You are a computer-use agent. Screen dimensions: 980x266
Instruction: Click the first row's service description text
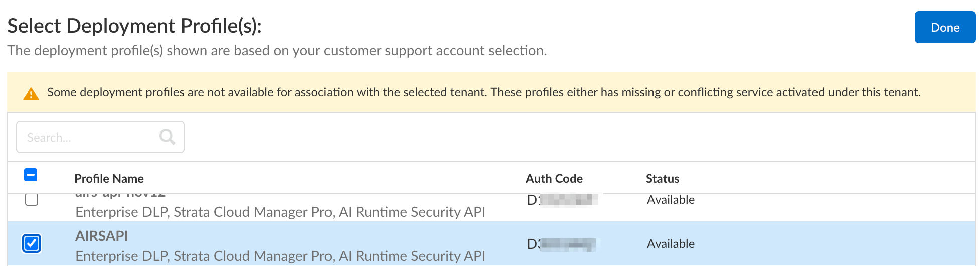[280, 212]
